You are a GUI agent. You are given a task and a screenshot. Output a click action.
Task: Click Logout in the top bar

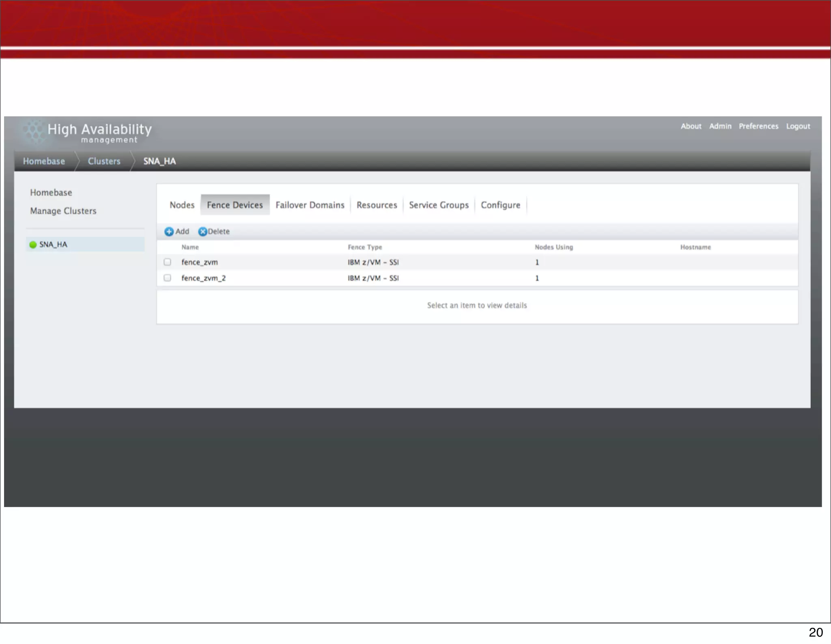coord(798,127)
